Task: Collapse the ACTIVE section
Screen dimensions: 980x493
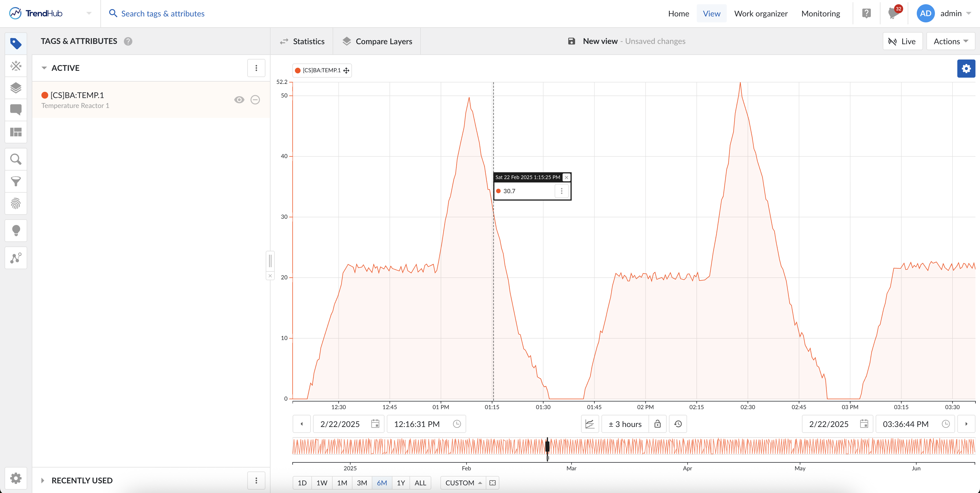Action: pos(44,68)
